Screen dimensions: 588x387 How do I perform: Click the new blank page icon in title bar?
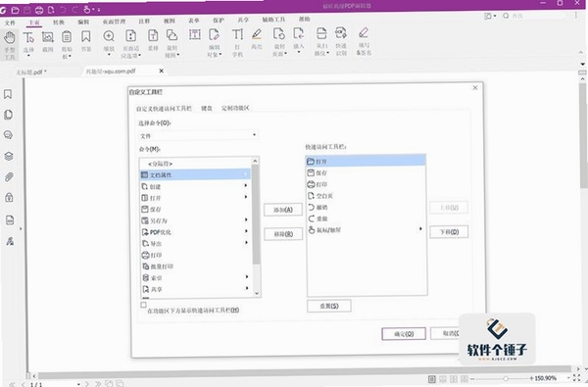[51, 10]
